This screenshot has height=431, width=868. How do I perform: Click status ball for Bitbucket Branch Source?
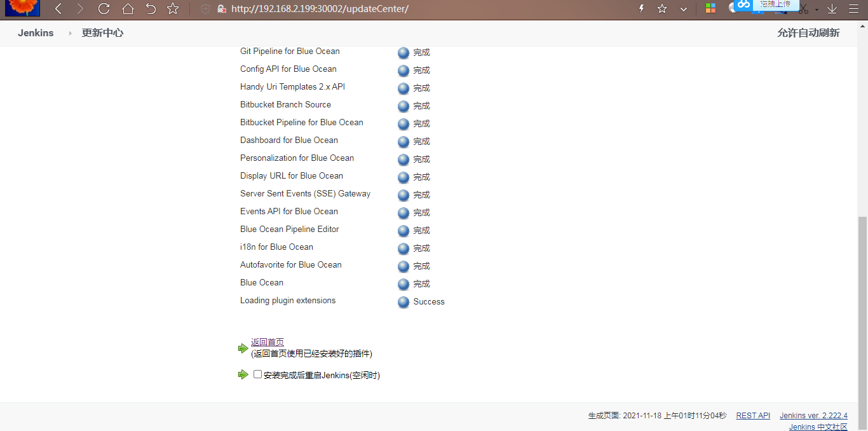click(403, 106)
